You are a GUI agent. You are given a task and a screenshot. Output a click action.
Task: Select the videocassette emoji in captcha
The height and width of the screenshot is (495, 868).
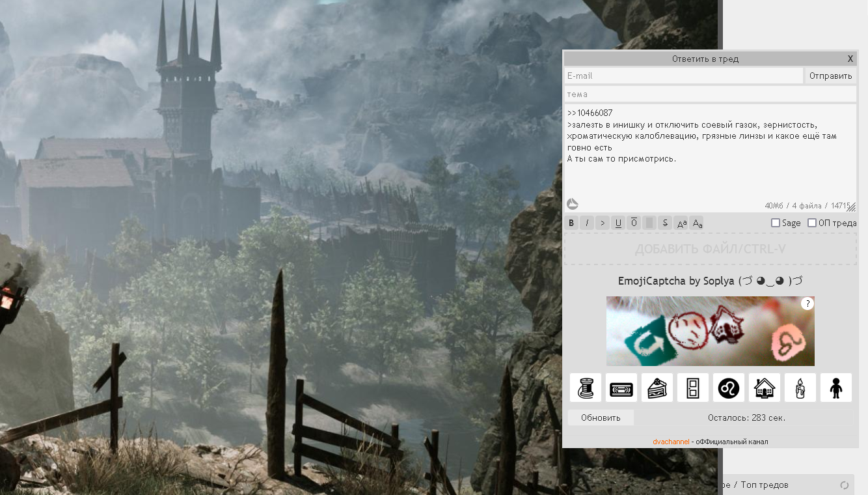click(x=621, y=388)
